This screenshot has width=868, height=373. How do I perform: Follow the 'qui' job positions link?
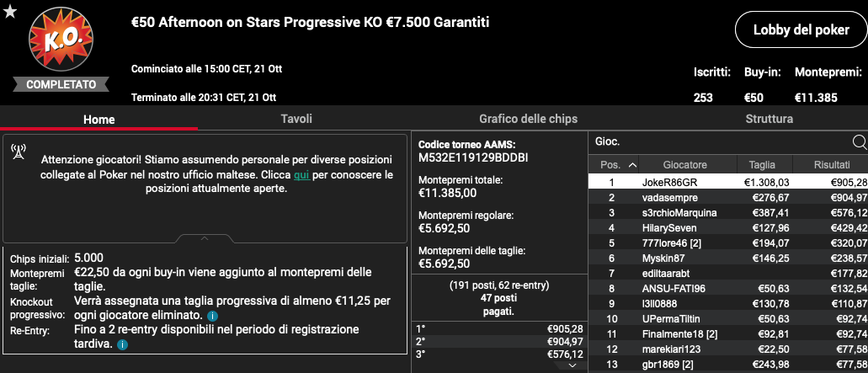(x=301, y=175)
